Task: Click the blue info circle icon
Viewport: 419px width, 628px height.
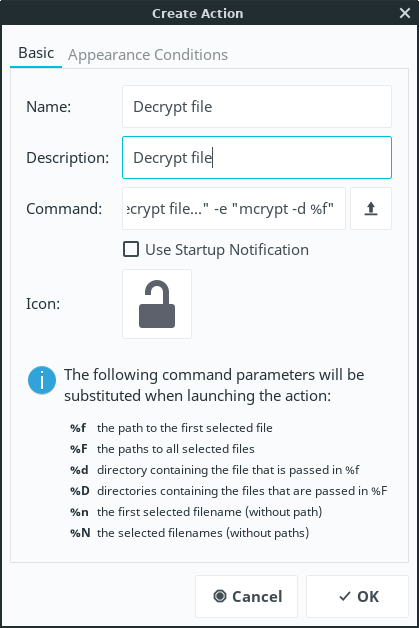Action: [x=42, y=380]
